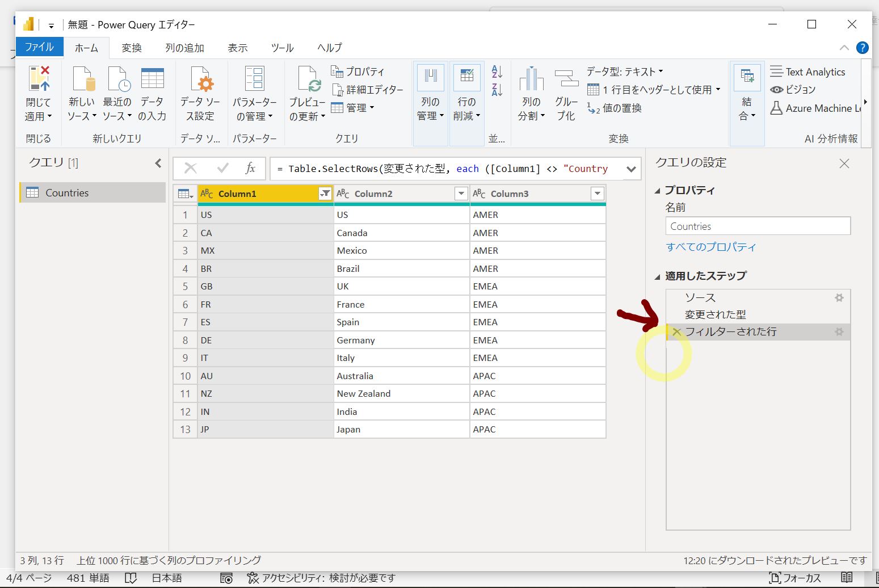Viewport: 879px width, 588px height.
Task: Cancel the formula edit with the X icon
Action: [191, 168]
